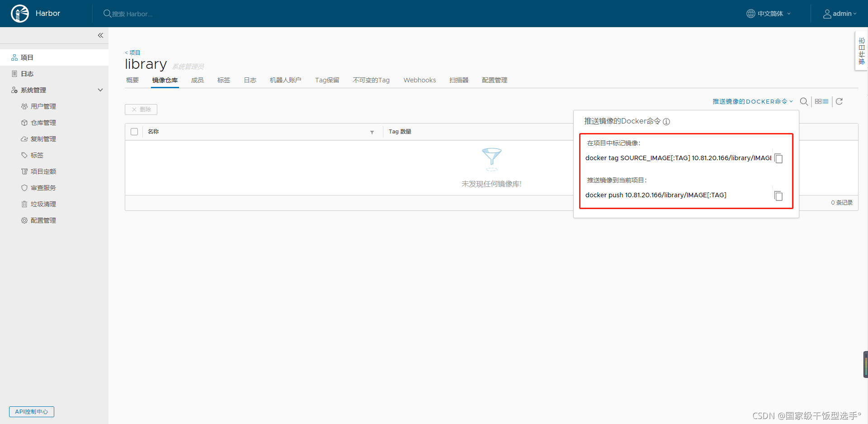868x424 pixels.
Task: Click the admin user avatar icon
Action: point(827,14)
